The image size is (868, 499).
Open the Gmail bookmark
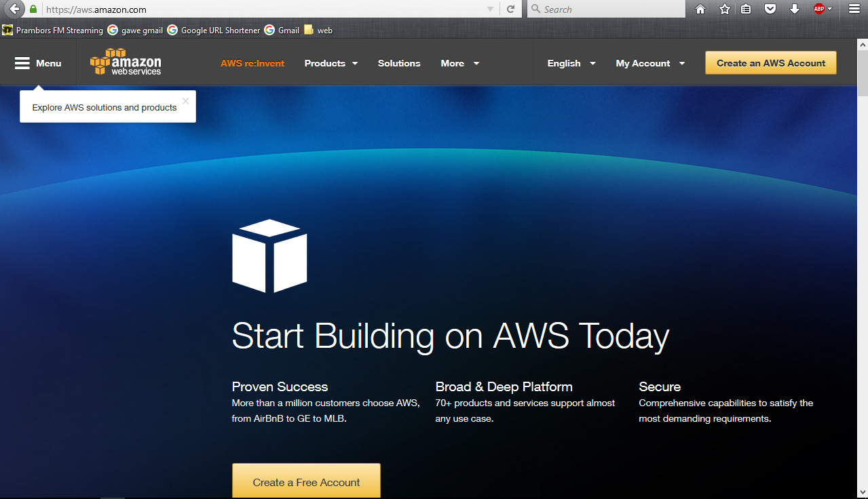[282, 30]
